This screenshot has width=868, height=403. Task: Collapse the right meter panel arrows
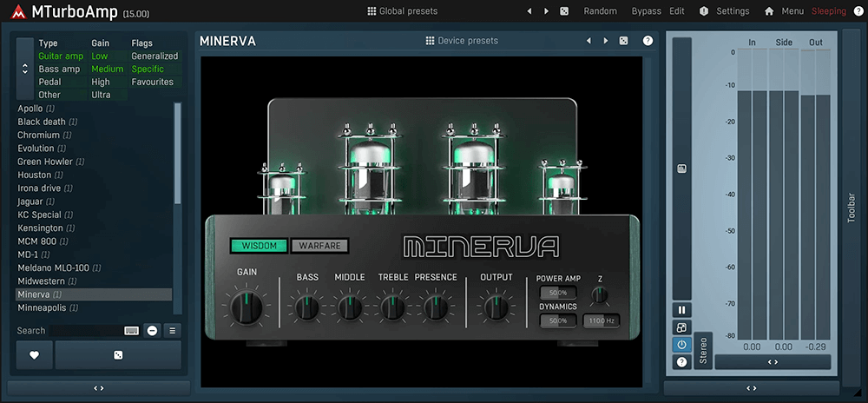tap(751, 388)
